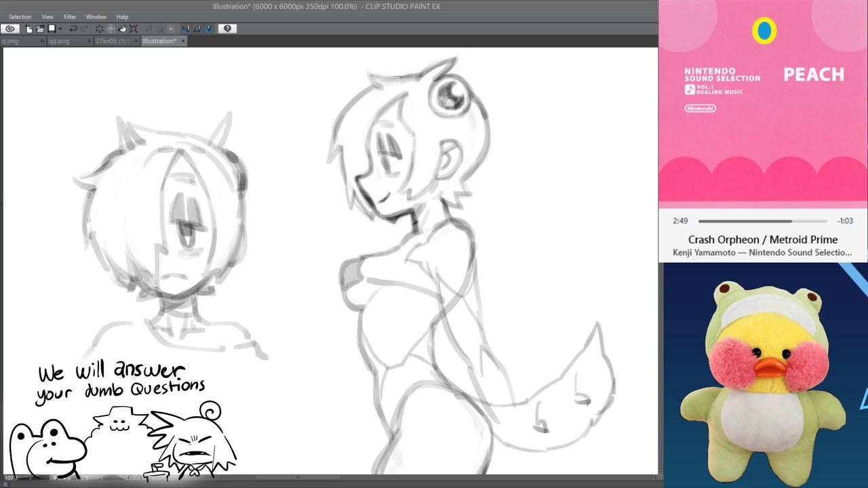The width and height of the screenshot is (868, 488).
Task: Click the Clear (delete) icon
Action: click(99, 29)
